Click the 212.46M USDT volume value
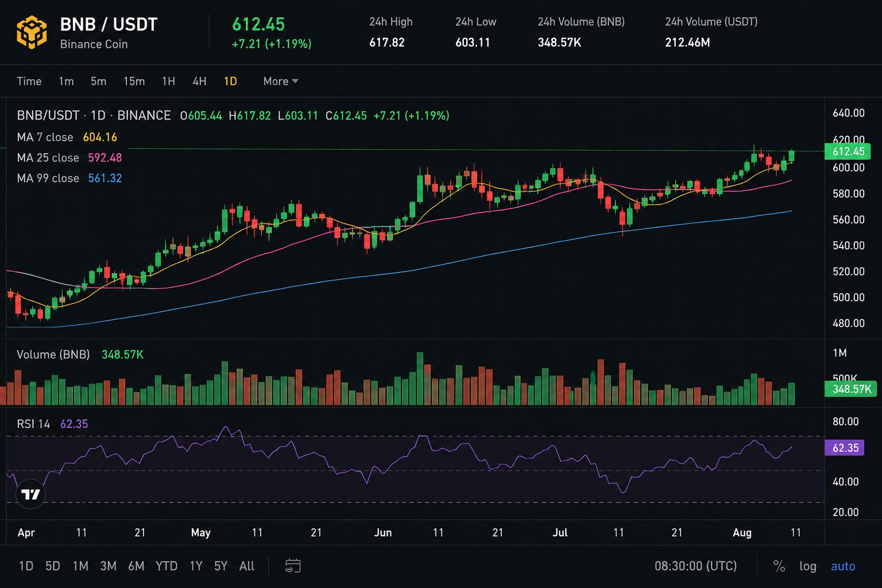This screenshot has height=588, width=882. [x=687, y=42]
